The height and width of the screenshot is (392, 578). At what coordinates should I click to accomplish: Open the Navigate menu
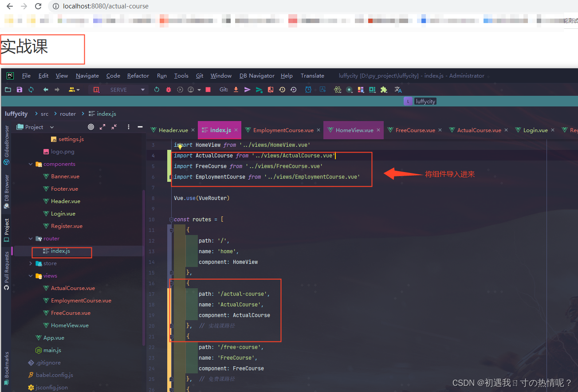click(x=87, y=76)
